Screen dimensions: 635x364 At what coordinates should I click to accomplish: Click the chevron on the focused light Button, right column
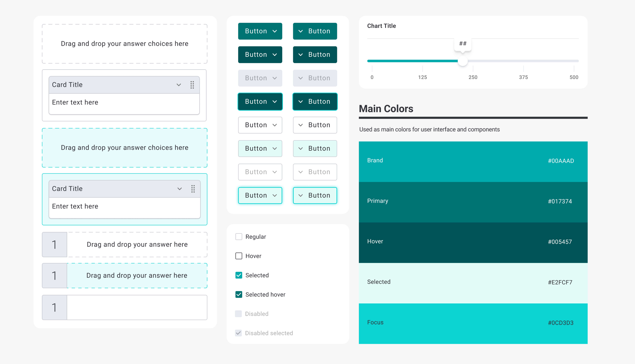pyautogui.click(x=301, y=195)
